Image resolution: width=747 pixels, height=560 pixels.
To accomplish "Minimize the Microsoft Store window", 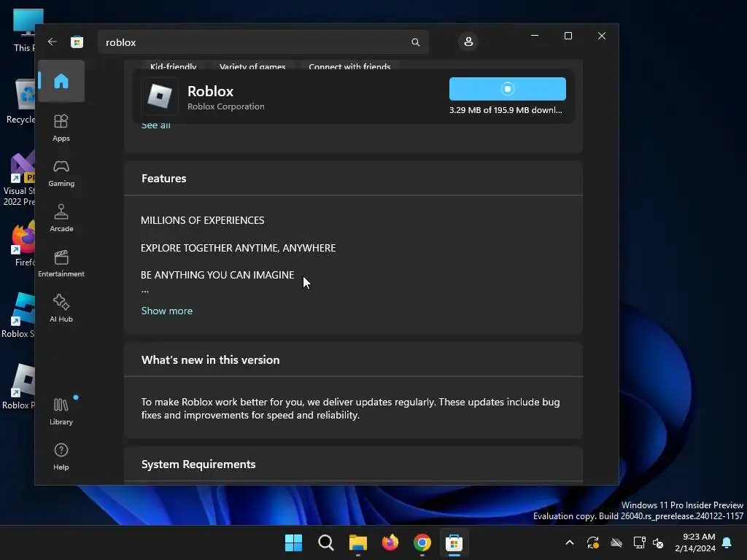I will click(535, 36).
